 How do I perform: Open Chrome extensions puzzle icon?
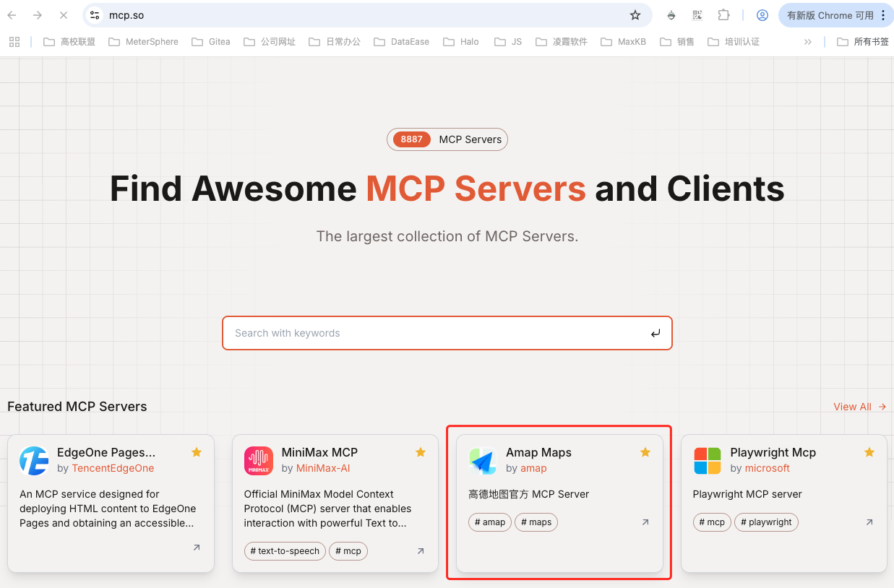click(723, 14)
